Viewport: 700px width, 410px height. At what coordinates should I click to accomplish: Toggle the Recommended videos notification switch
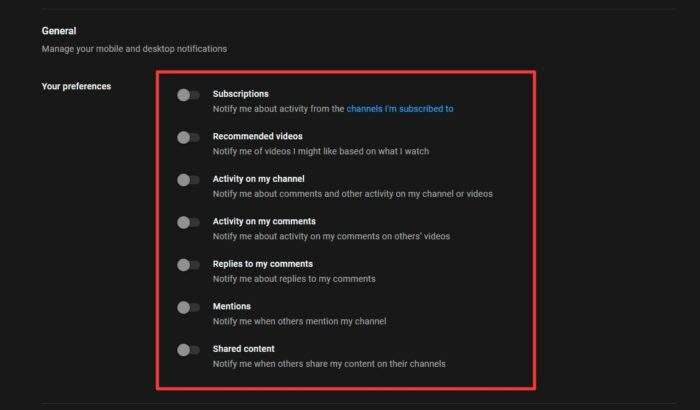tap(188, 138)
